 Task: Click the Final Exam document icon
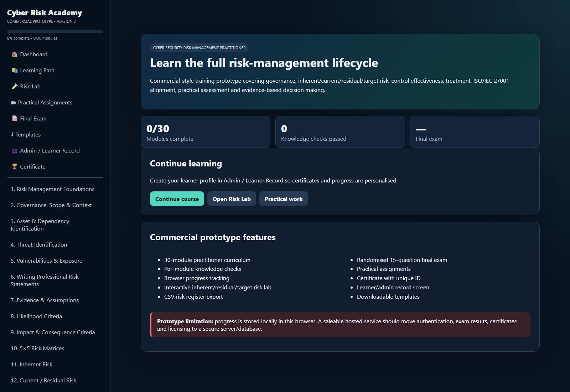(15, 118)
